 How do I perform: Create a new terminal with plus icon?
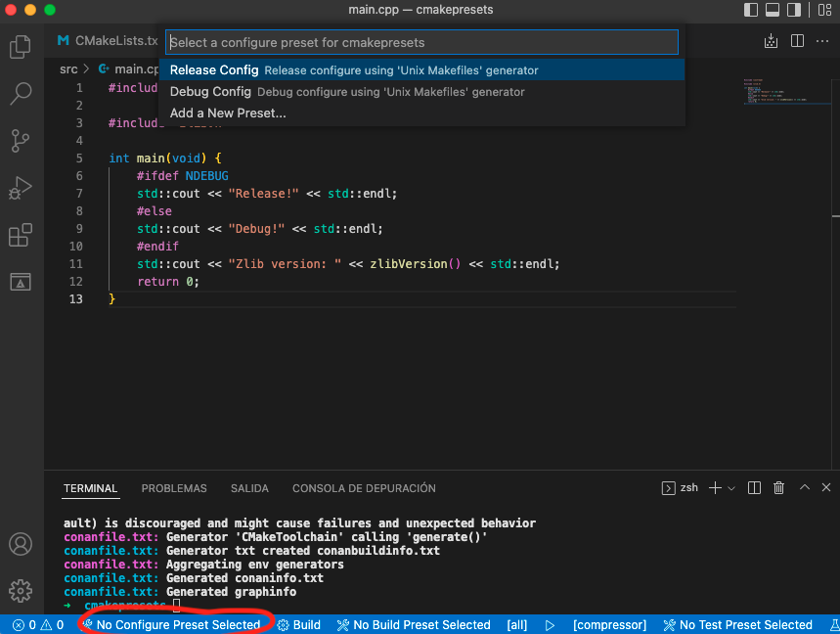pyautogui.click(x=715, y=487)
